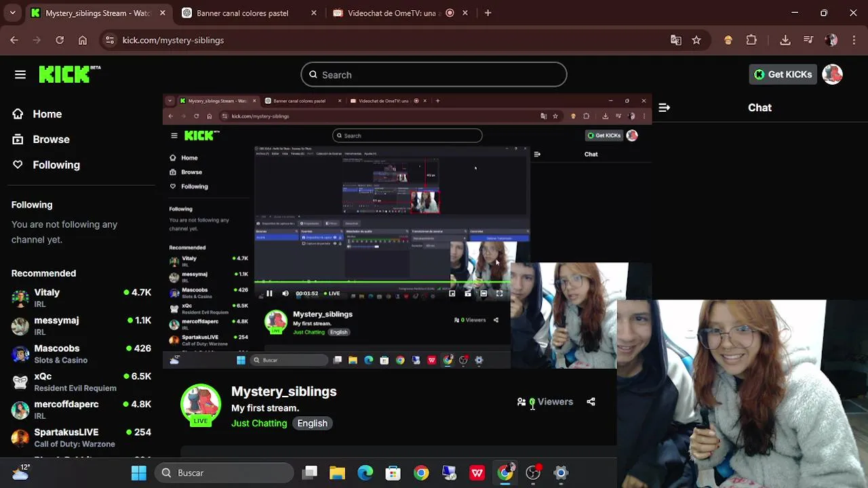Open Settings gear on the taskbar

(x=561, y=472)
